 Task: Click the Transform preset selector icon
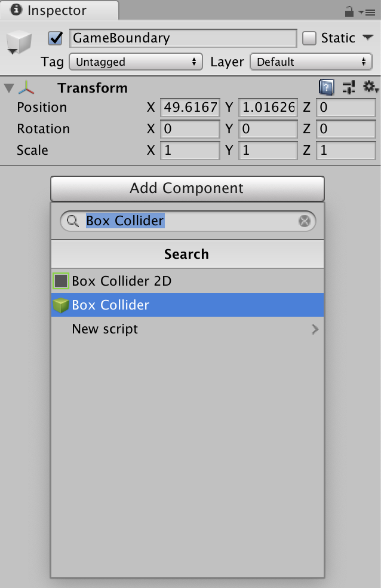pos(349,88)
